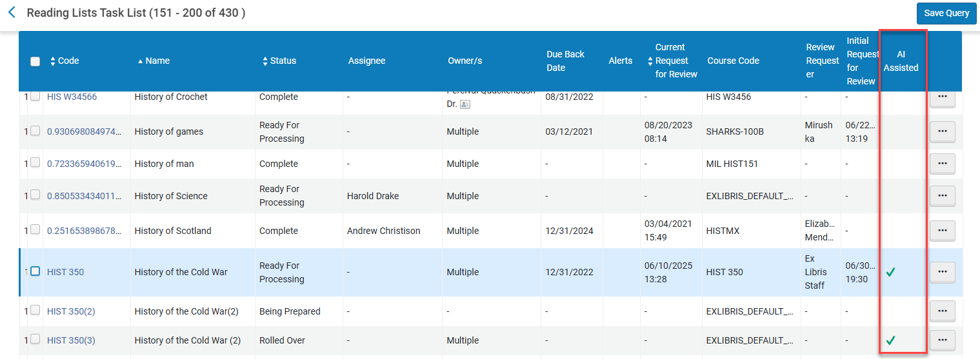Select the Rolled Over status cell
Screen dimensions: 980x359
[x=282, y=340]
